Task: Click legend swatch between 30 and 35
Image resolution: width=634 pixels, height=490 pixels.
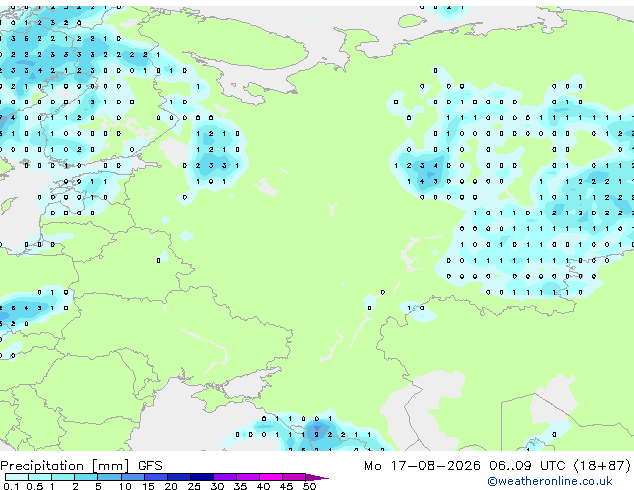Action: point(225,477)
